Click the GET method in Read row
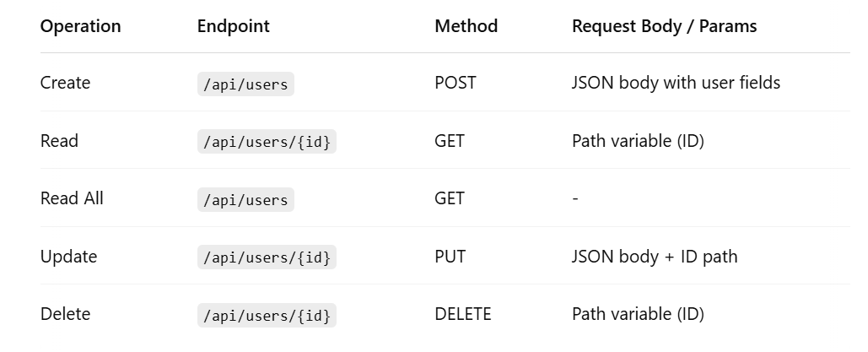This screenshot has width=868, height=352. 450,141
